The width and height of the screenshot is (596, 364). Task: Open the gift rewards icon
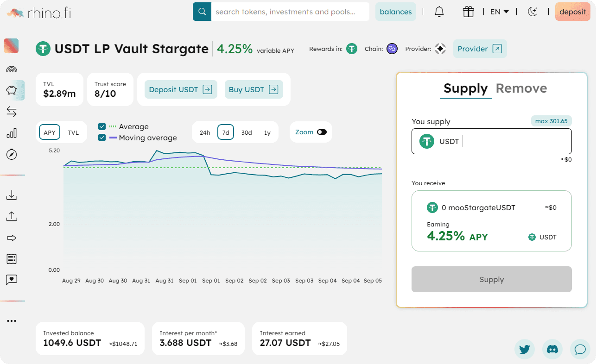coord(468,12)
